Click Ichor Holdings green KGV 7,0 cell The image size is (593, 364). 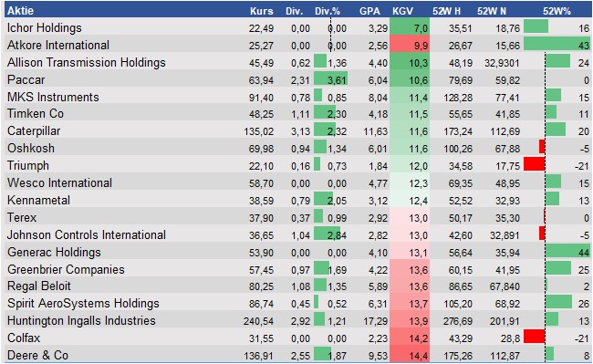point(410,27)
